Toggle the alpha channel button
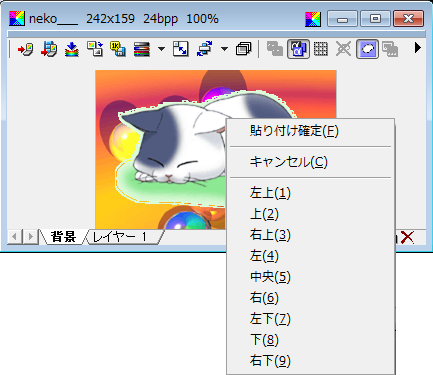This screenshot has width=433, height=375. 298,49
